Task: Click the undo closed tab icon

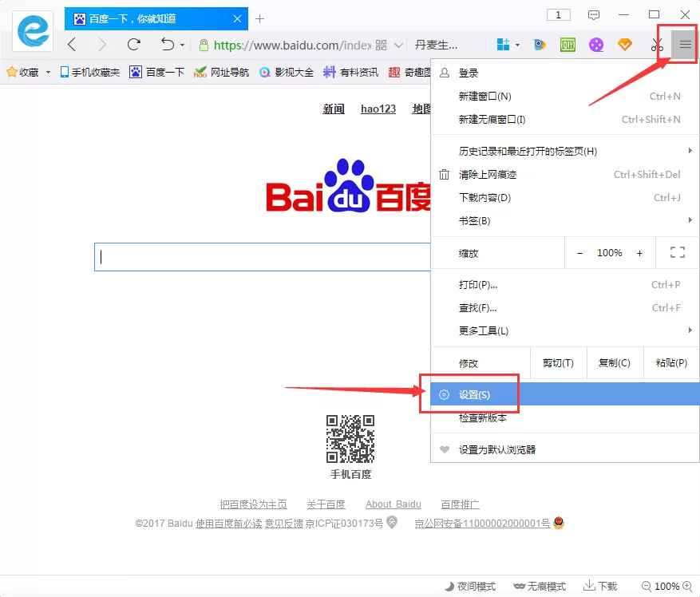Action: [168, 45]
